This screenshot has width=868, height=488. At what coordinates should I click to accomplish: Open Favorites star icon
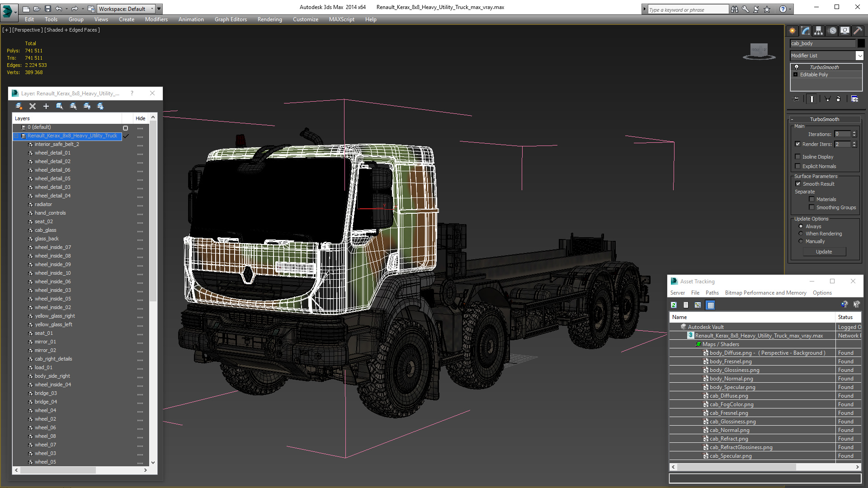tap(767, 9)
